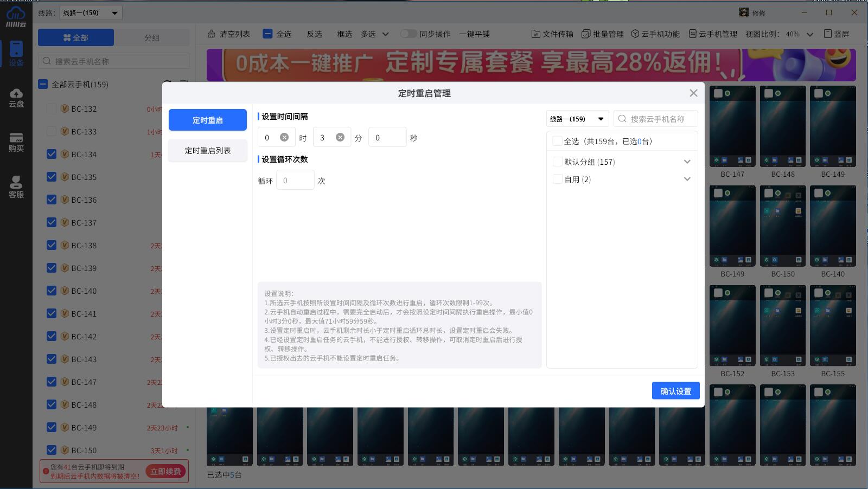868x489 pixels.
Task: Select the 定时重启 tab
Action: [x=208, y=120]
